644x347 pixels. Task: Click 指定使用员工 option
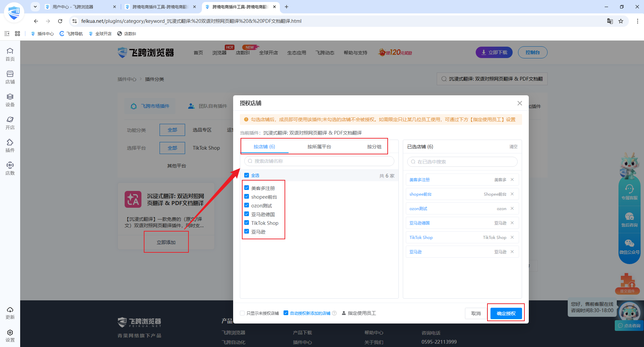[359, 313]
